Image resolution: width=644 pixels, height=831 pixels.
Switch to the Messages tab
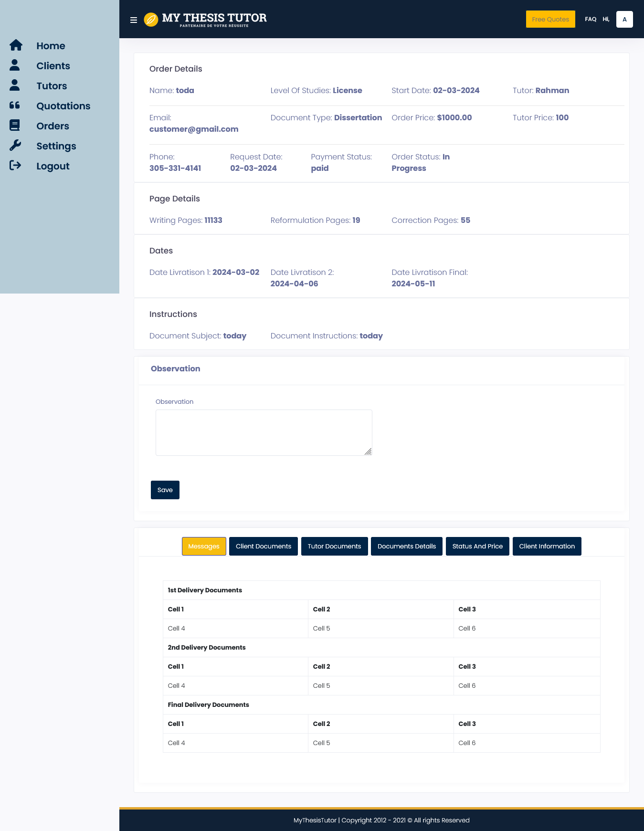pos(204,547)
